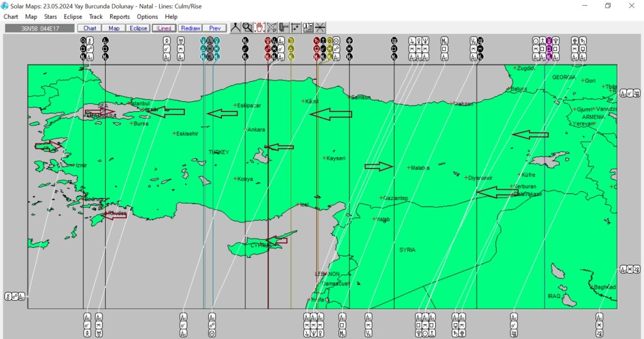This screenshot has width=644, height=339.
Task: Activate the magnifier zoom tool
Action: click(x=247, y=28)
